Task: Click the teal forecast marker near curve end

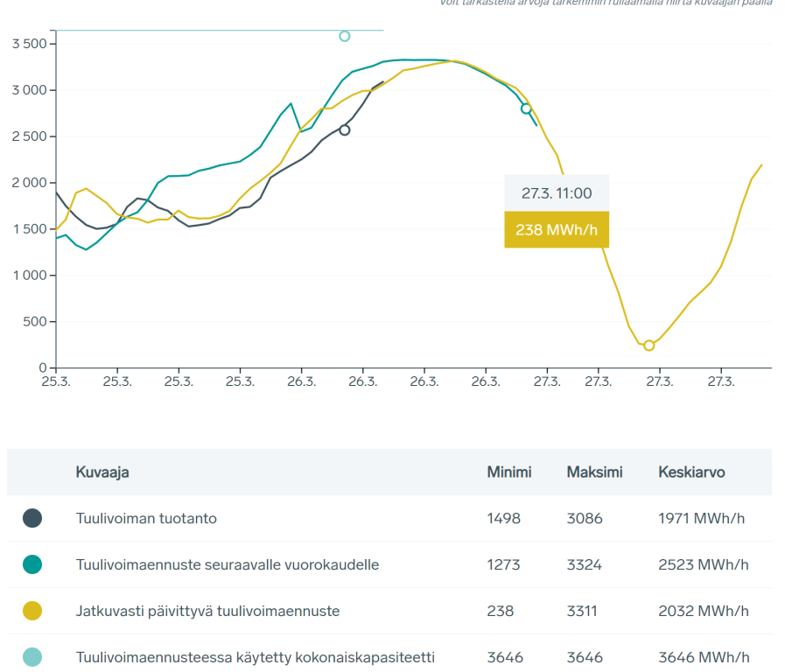Action: coord(526,108)
